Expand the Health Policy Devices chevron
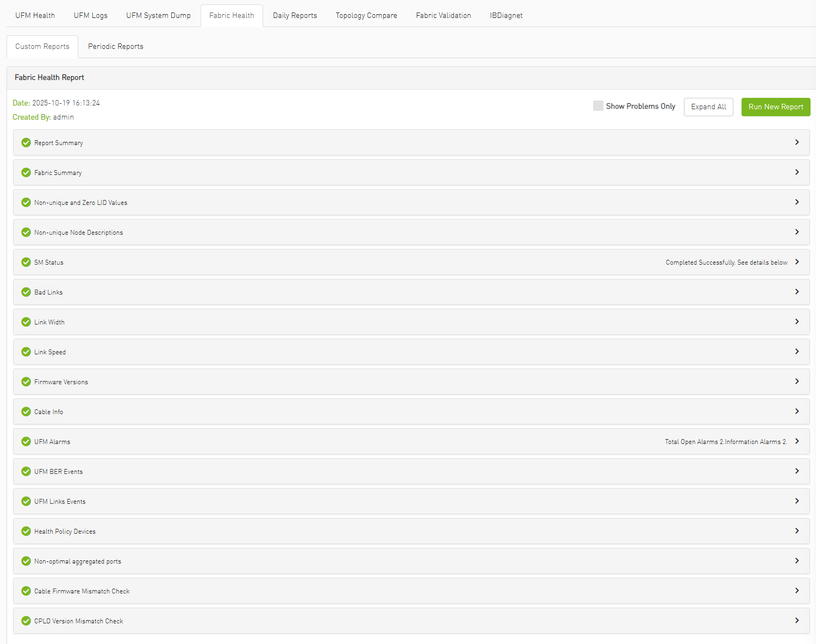The height and width of the screenshot is (644, 816). click(x=797, y=531)
